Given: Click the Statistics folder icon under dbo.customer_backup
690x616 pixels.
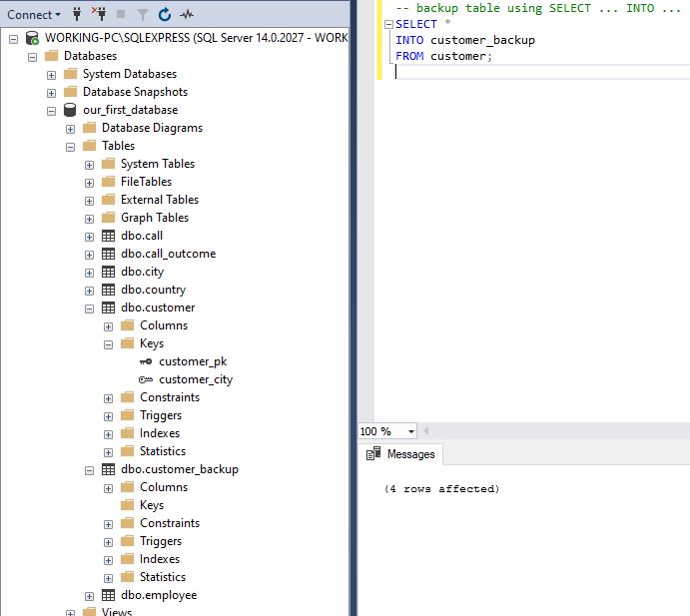Looking at the screenshot, I should (x=127, y=577).
